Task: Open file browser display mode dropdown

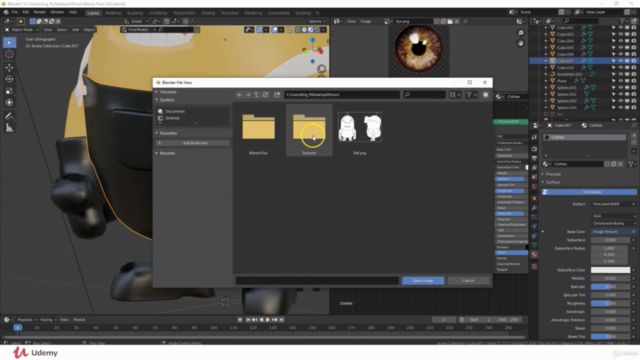Action: pyautogui.click(x=455, y=95)
